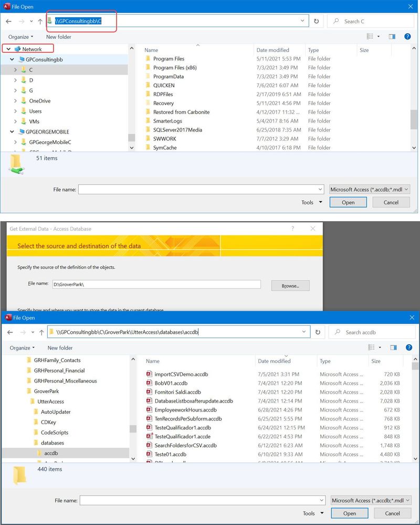
Task: Click New folder in top dialog
Action: (58, 37)
